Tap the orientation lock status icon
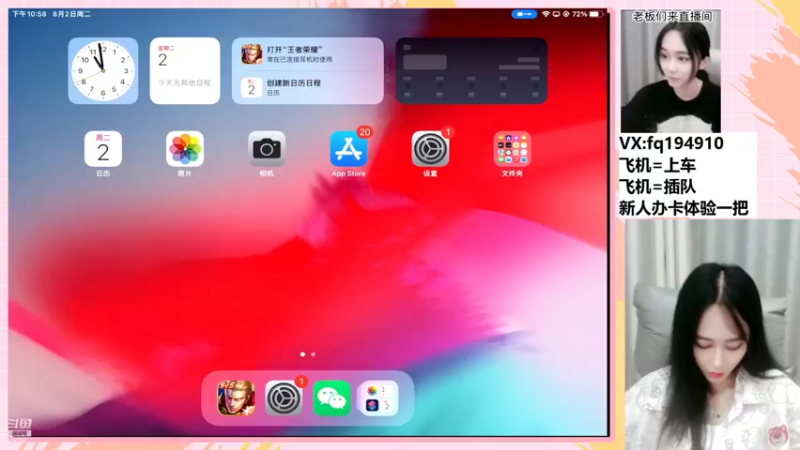Screen dimensions: 800x450 point(566,14)
